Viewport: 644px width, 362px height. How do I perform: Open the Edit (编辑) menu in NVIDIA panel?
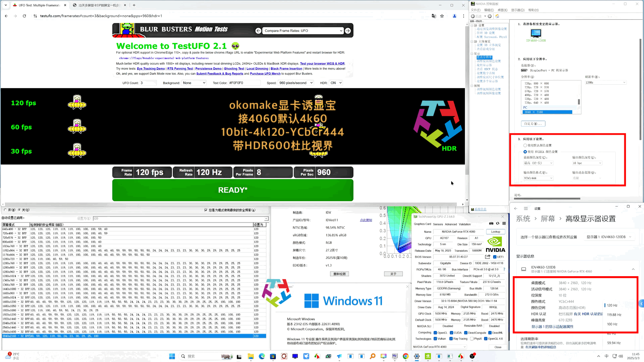[x=489, y=10]
